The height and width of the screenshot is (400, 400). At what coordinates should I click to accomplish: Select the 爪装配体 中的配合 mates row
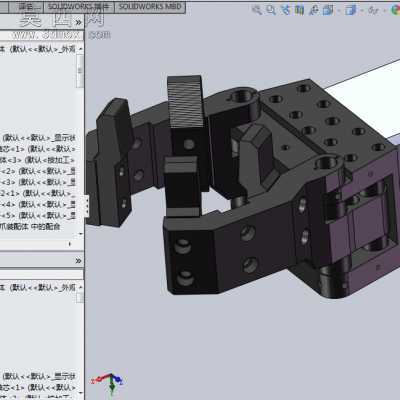coord(30,227)
